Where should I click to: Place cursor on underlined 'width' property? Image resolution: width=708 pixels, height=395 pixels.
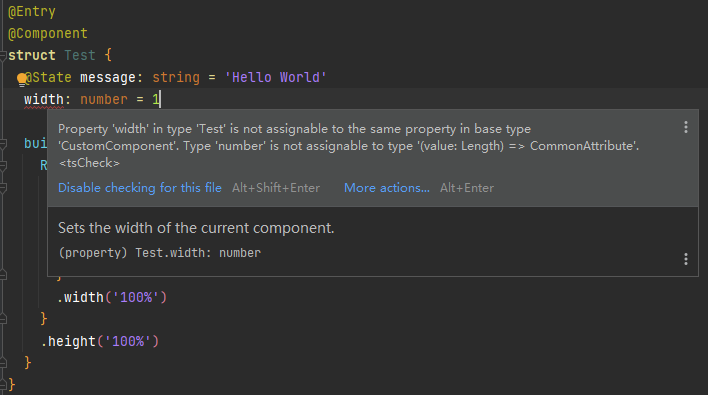[44, 99]
